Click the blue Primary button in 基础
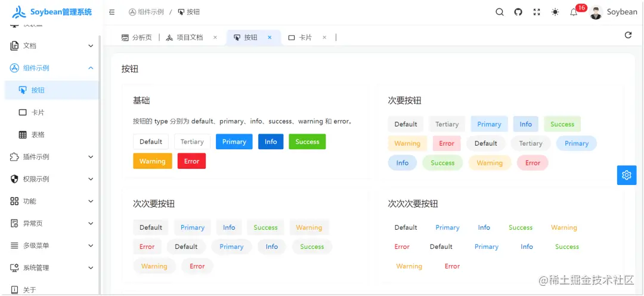 (x=234, y=141)
